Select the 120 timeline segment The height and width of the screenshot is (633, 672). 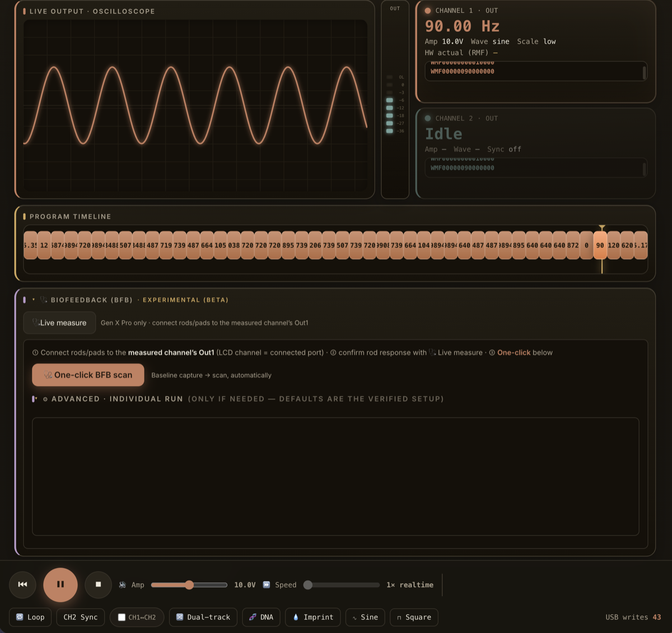tap(613, 245)
